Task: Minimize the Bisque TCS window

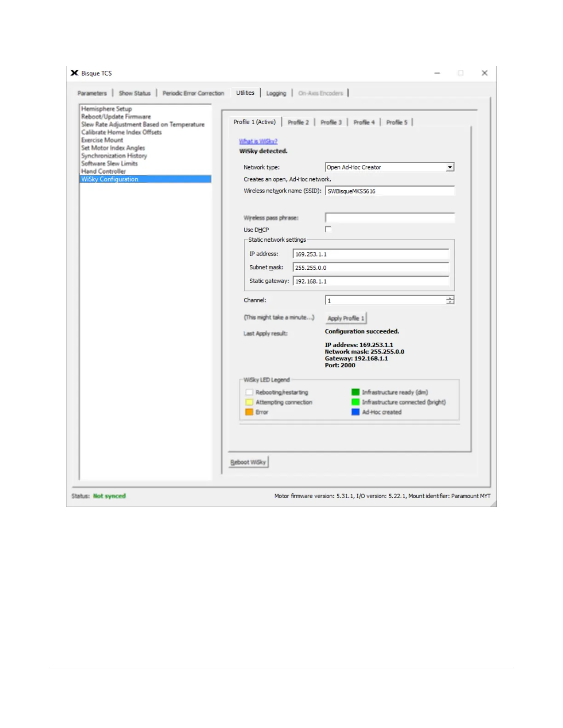Action: [437, 73]
